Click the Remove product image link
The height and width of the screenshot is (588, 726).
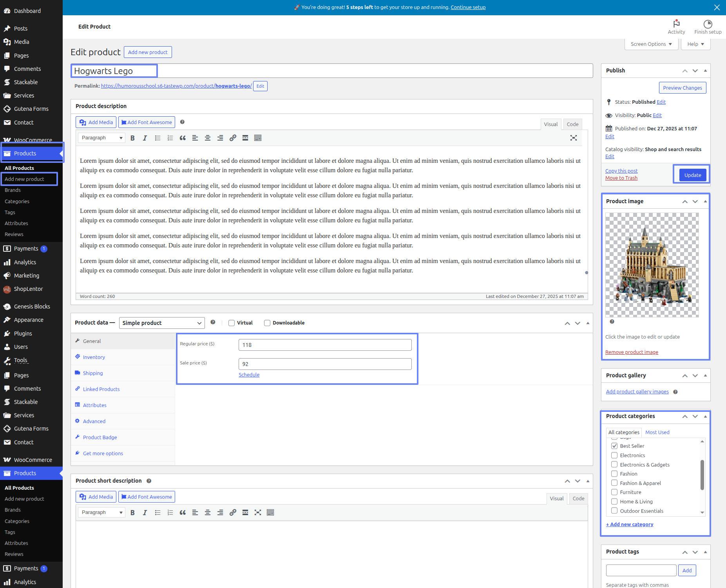click(x=632, y=352)
